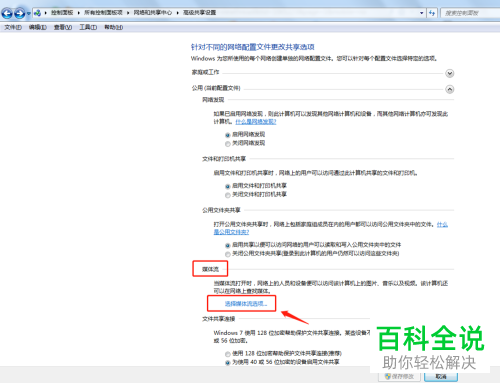Screen dimensions: 500x383
Task: Click the 家庭或工作 profile label
Action: [205, 72]
